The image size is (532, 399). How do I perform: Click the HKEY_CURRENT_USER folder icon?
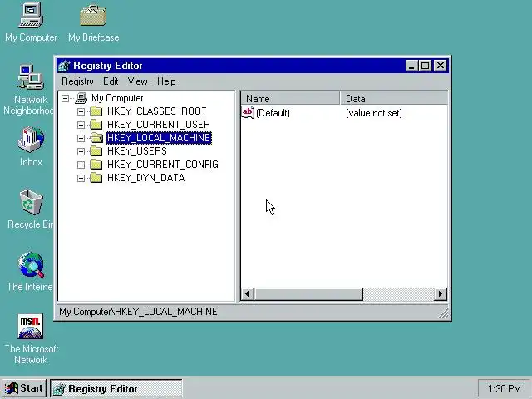[x=96, y=125]
